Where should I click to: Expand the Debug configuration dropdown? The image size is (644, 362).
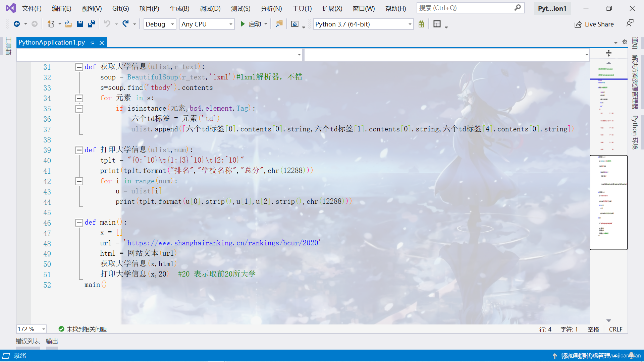[x=172, y=24]
